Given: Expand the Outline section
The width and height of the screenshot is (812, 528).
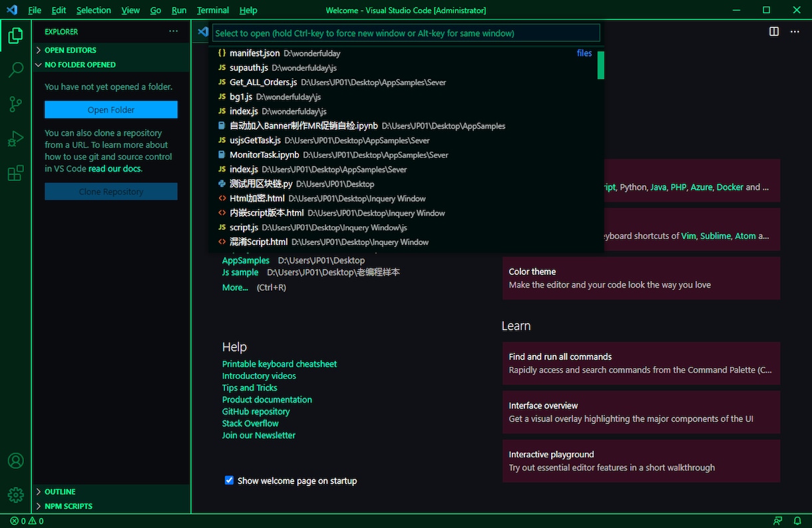Looking at the screenshot, I should click(111, 491).
